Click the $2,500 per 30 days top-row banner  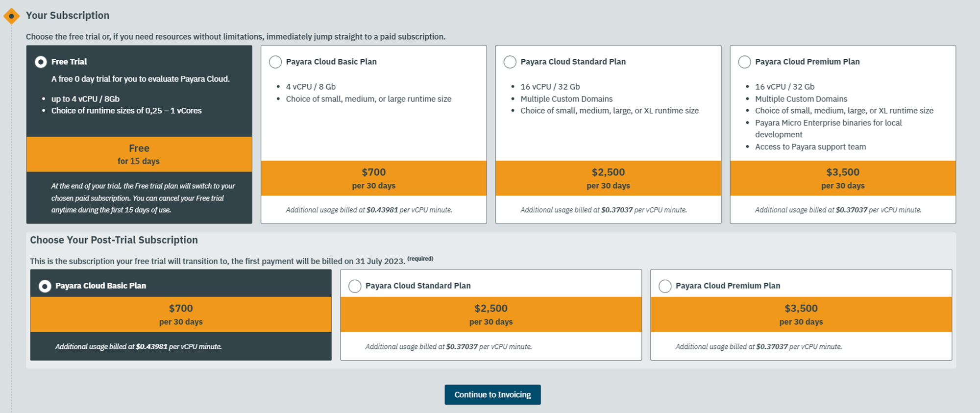click(608, 178)
